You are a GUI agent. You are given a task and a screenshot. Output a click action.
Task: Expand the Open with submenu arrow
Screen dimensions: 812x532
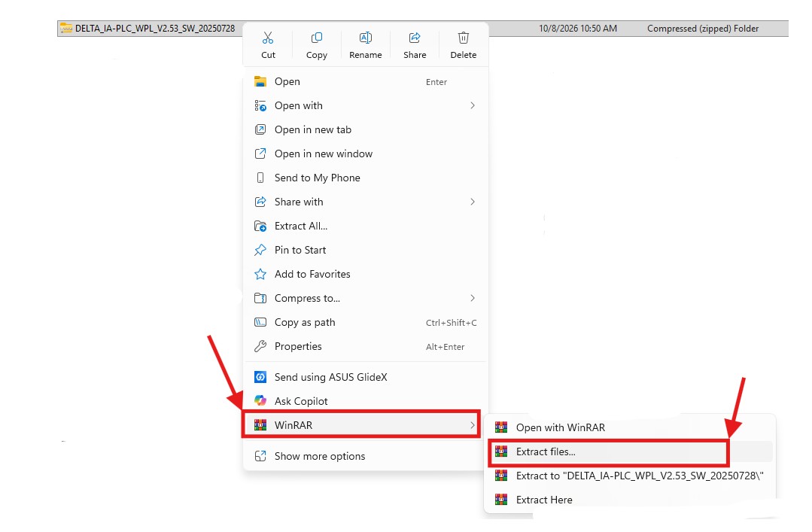coord(473,105)
